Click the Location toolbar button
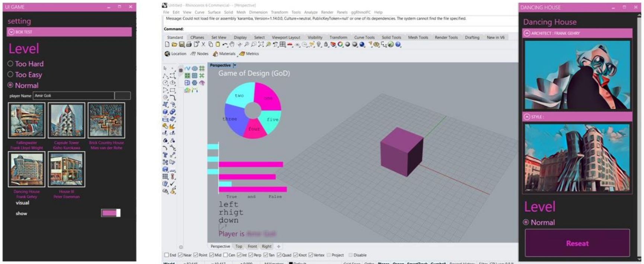Viewport: 644px width, 264px height. (175, 54)
